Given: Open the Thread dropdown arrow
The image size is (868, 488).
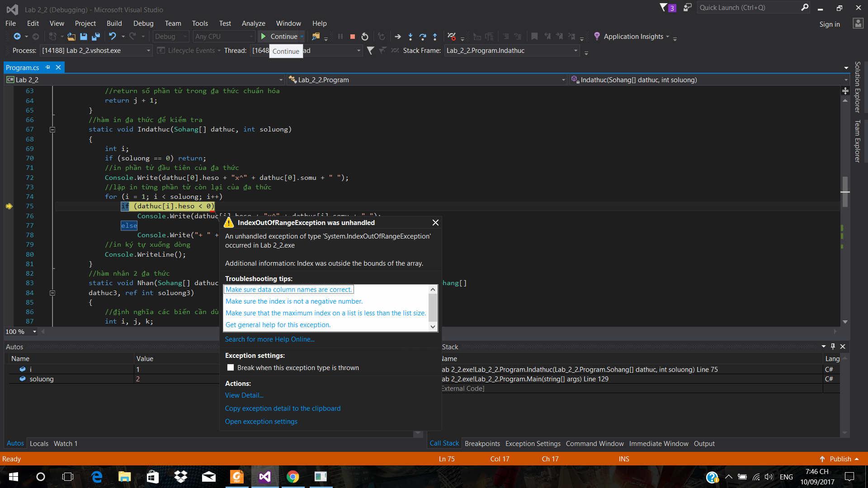Looking at the screenshot, I should point(359,51).
